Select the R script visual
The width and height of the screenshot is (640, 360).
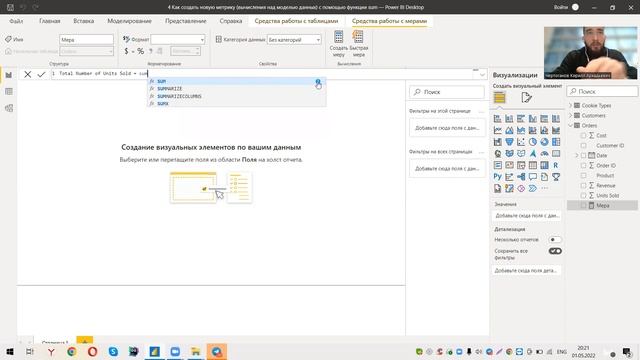(x=556, y=165)
